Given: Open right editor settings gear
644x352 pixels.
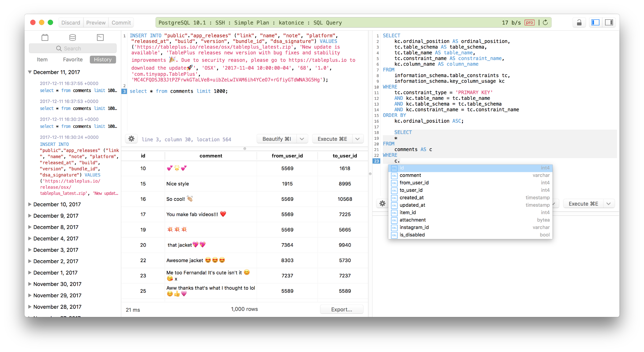Looking at the screenshot, I should click(x=382, y=204).
